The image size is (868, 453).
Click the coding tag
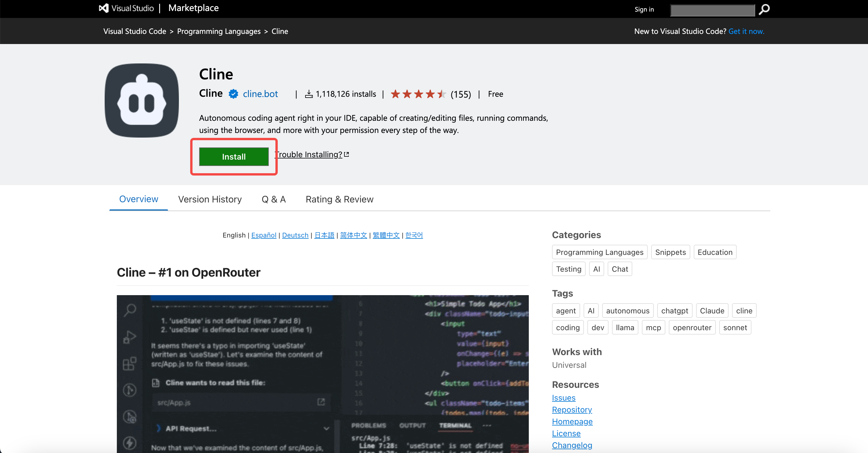click(x=568, y=328)
